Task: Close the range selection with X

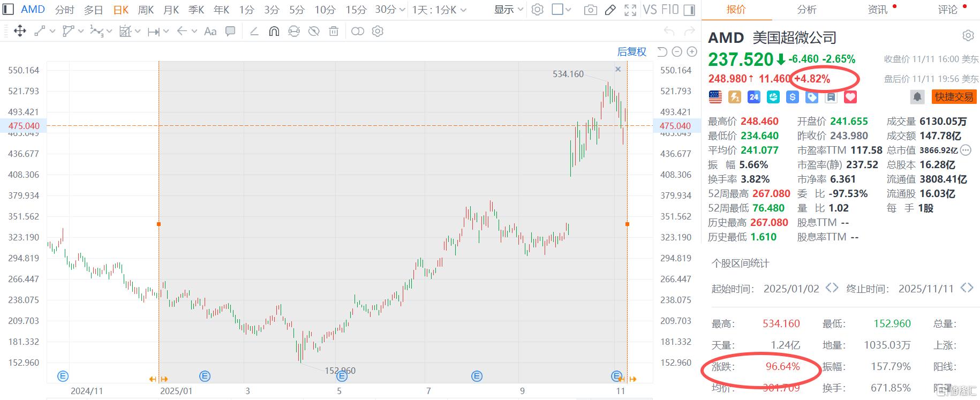Action: pyautogui.click(x=618, y=69)
